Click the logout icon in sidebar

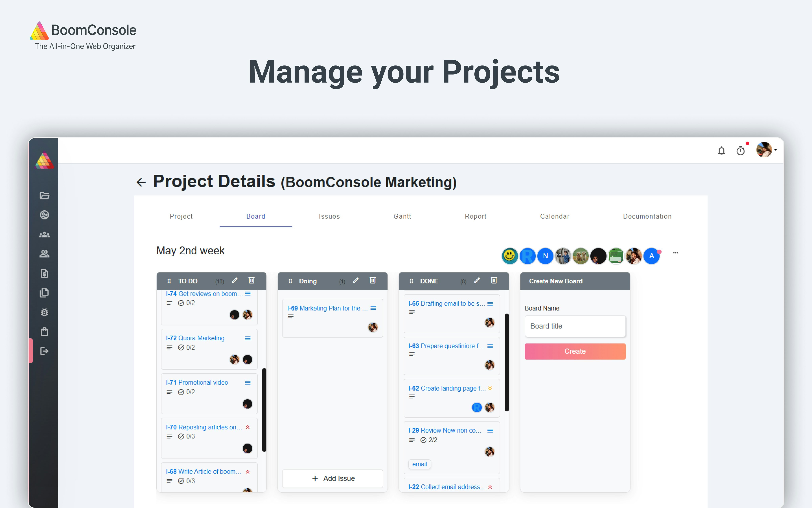[x=44, y=351]
